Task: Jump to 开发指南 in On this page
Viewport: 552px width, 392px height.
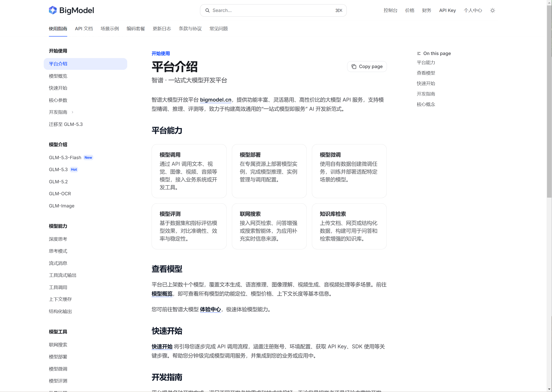Action: 426,94
